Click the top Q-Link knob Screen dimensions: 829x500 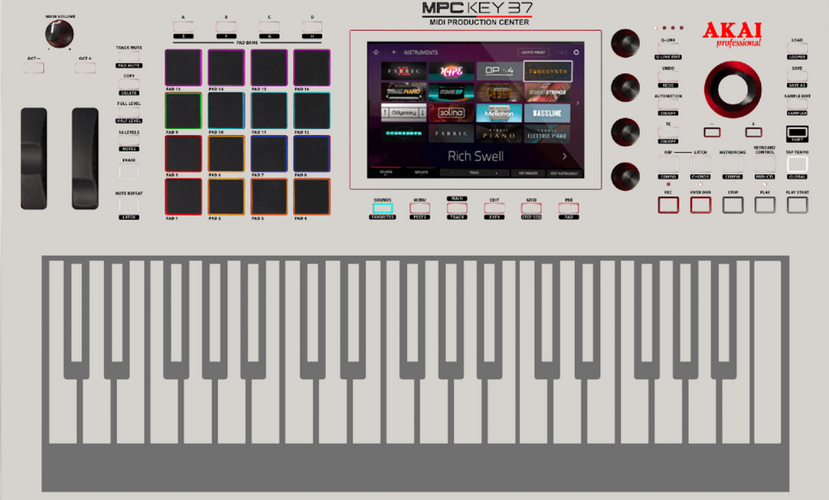[625, 43]
